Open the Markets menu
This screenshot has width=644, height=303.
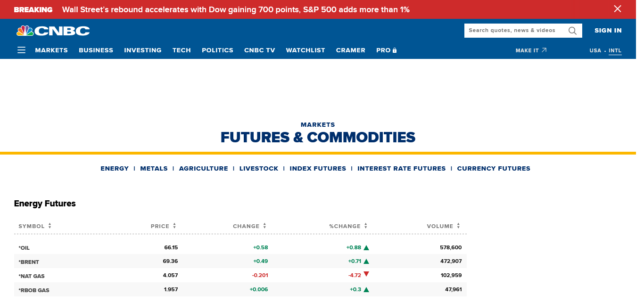[51, 50]
